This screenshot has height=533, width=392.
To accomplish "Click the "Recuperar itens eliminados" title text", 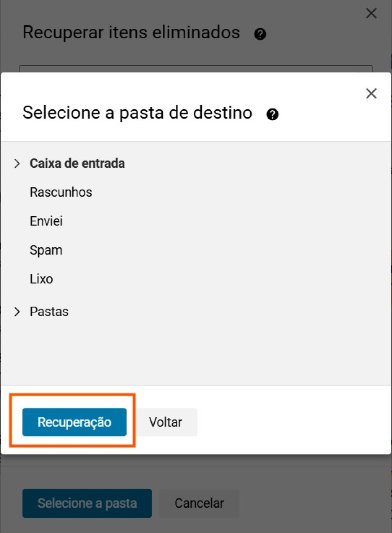I will 131,33.
